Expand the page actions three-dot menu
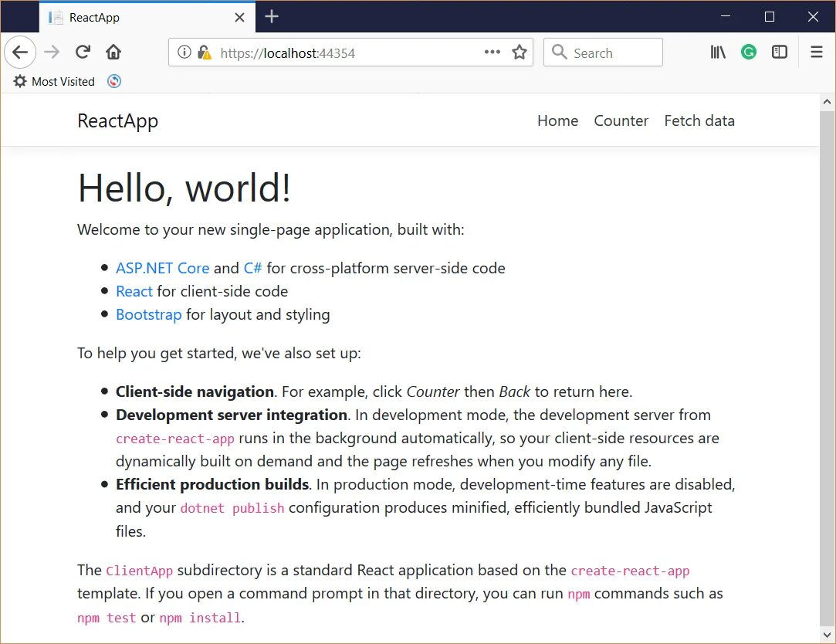 [x=492, y=53]
